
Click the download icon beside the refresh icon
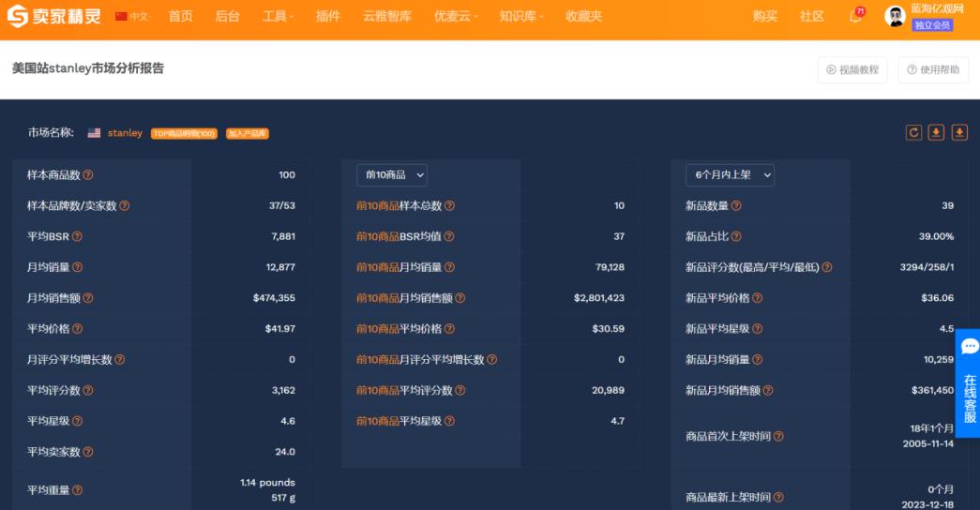[x=936, y=132]
